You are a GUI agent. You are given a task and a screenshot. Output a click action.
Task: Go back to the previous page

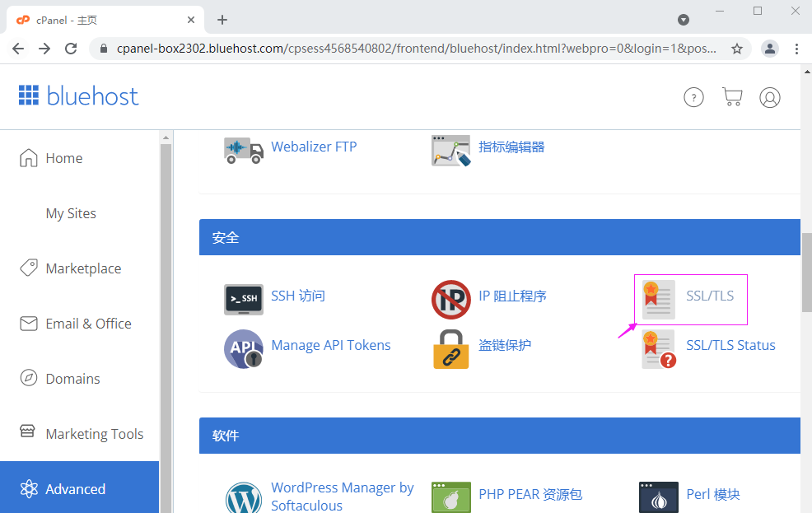click(x=18, y=49)
